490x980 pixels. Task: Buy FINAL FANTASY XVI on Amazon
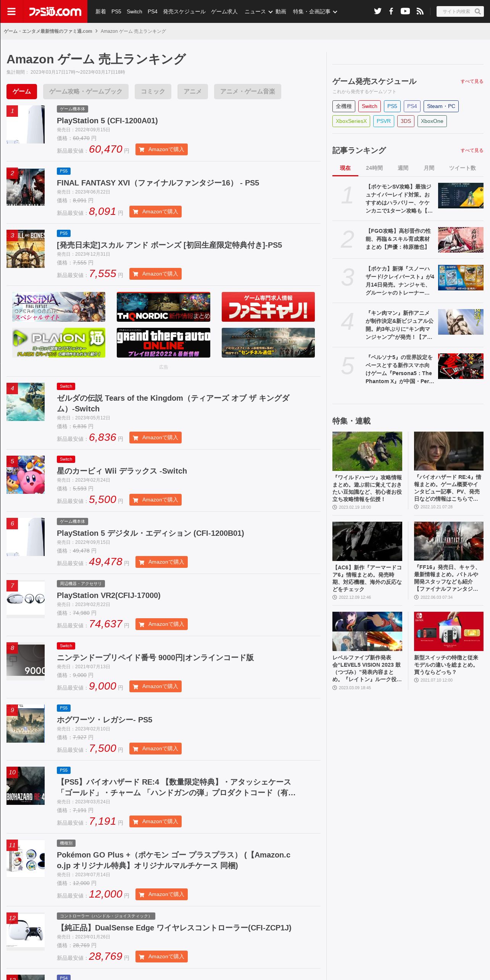point(155,212)
